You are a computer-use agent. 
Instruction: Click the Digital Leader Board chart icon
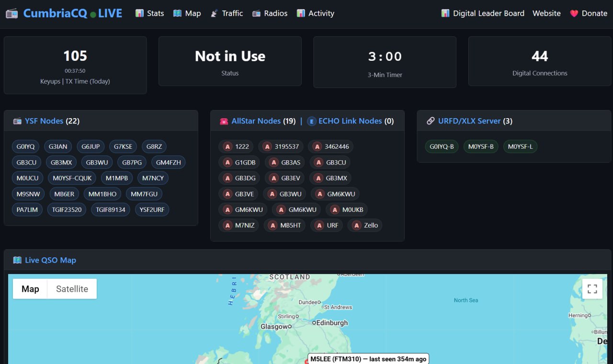[x=445, y=13]
